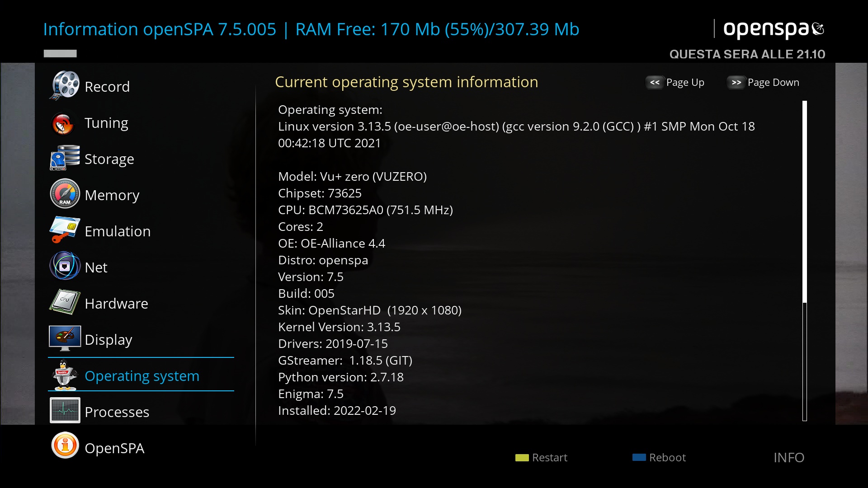This screenshot has width=868, height=488.
Task: Click the openspa logo at top right
Action: click(x=774, y=29)
